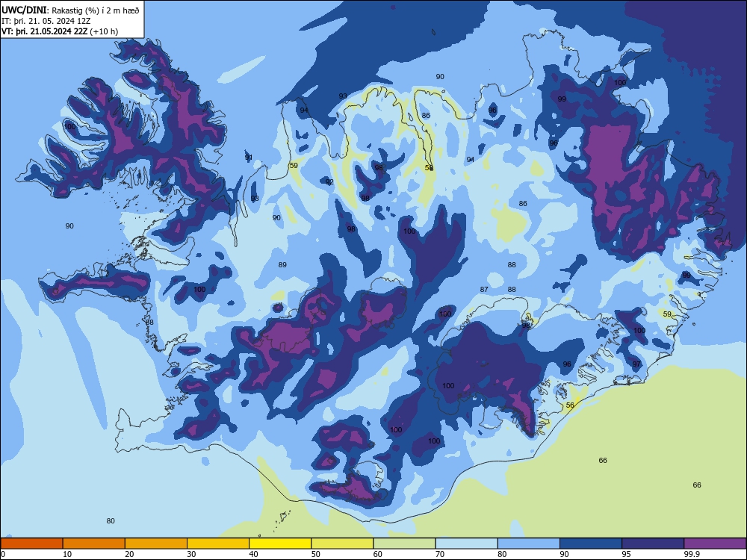The width and height of the screenshot is (747, 560).
Task: Click the golden 30–40 legend swatch
Action: tap(218, 544)
